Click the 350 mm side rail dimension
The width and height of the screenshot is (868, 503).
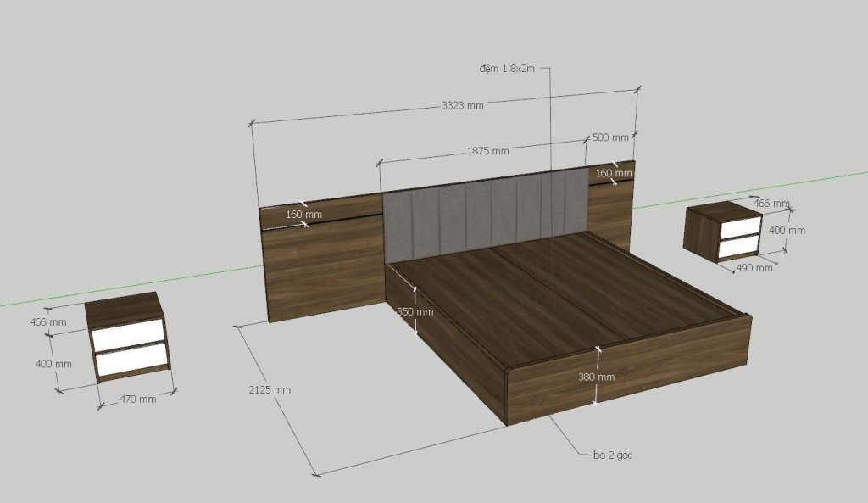tap(415, 311)
